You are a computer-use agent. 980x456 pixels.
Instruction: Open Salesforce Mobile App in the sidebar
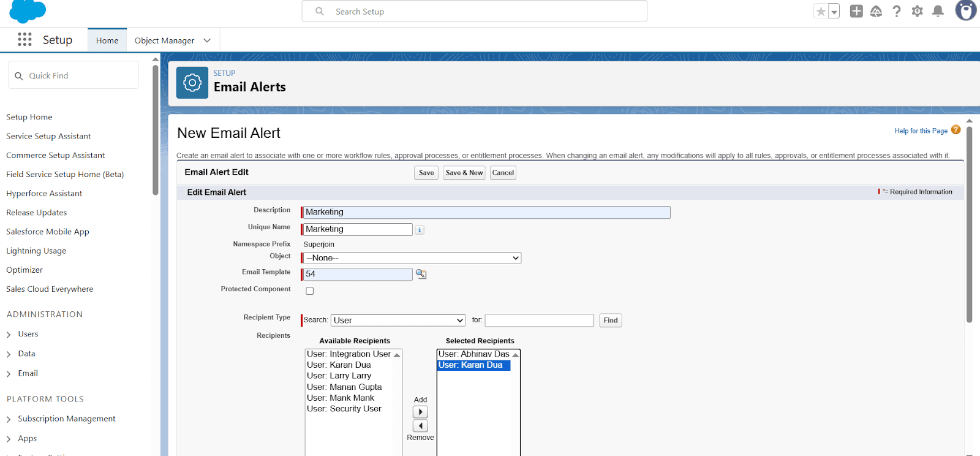[x=48, y=232]
